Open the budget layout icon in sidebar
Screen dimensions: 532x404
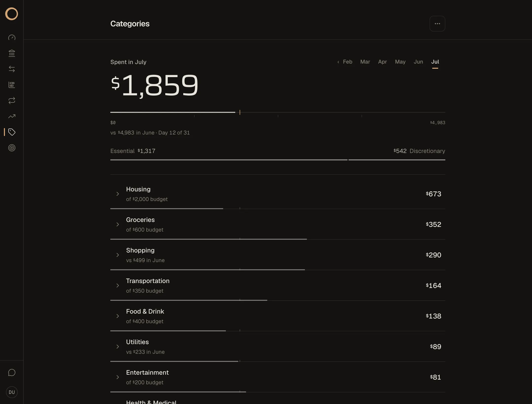click(x=12, y=85)
